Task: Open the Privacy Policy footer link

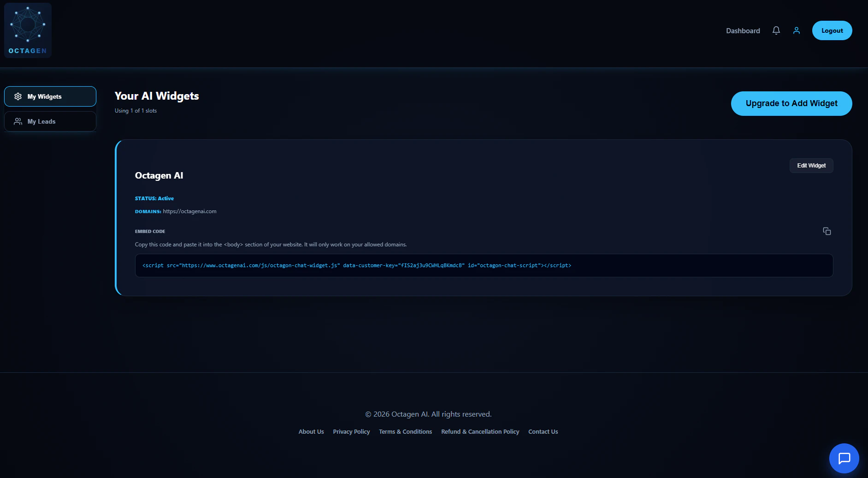Action: click(351, 432)
